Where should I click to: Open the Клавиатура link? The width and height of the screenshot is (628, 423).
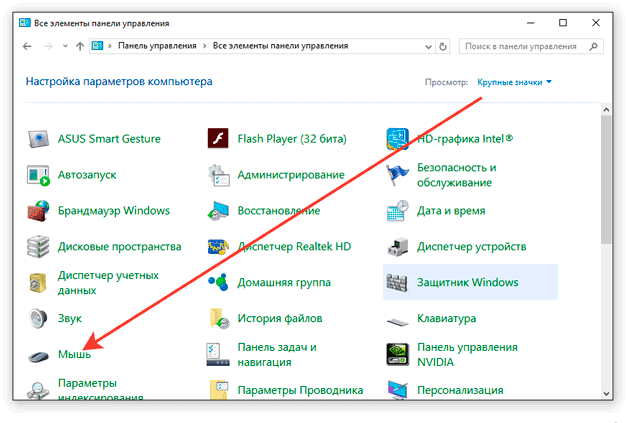point(447,318)
